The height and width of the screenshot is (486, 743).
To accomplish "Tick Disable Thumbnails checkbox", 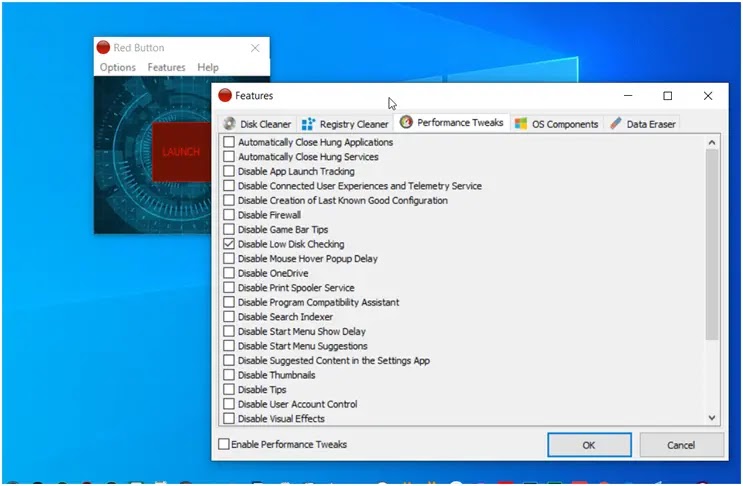I will (229, 375).
